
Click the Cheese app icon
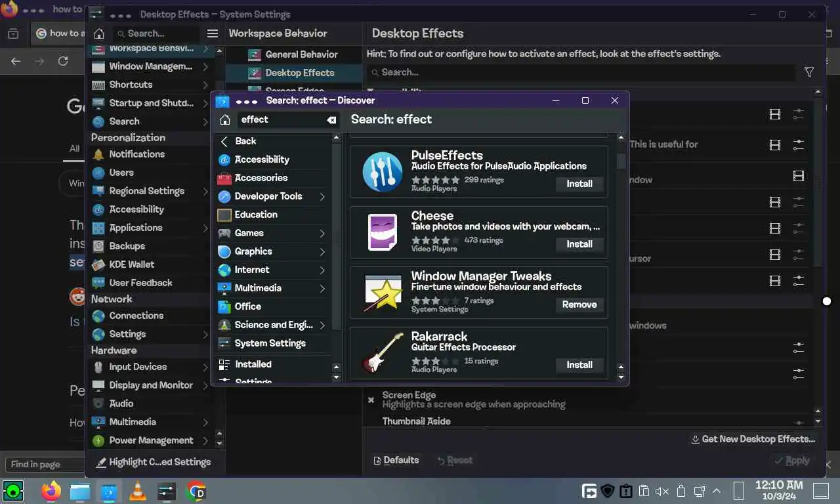(383, 232)
